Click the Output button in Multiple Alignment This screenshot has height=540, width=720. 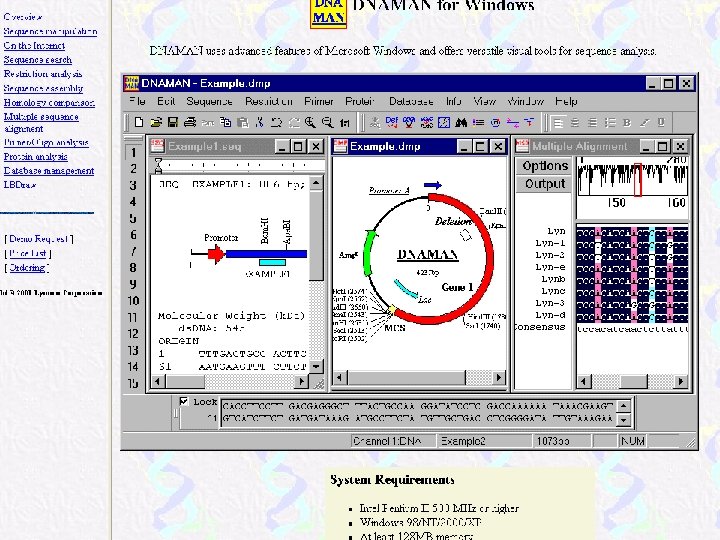(x=545, y=184)
